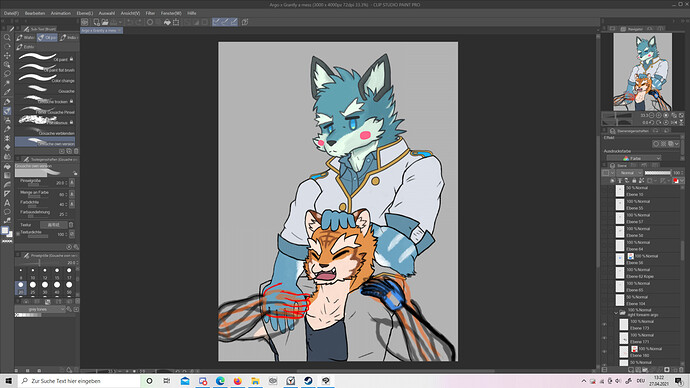Select the Text tool
690x388 pixels.
(7, 203)
